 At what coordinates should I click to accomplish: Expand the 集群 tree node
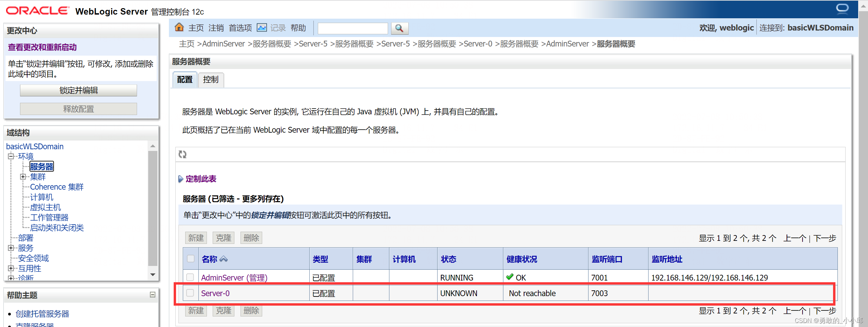(x=23, y=176)
